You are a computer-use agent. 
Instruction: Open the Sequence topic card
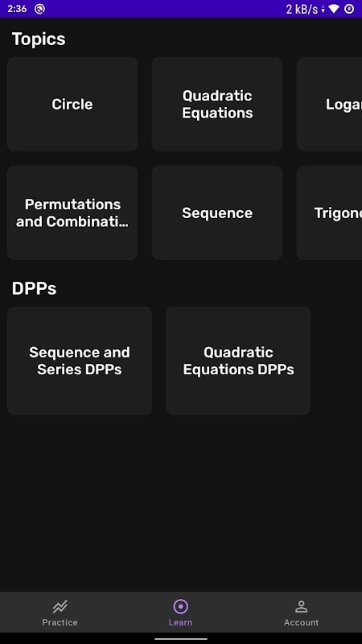[x=217, y=213]
